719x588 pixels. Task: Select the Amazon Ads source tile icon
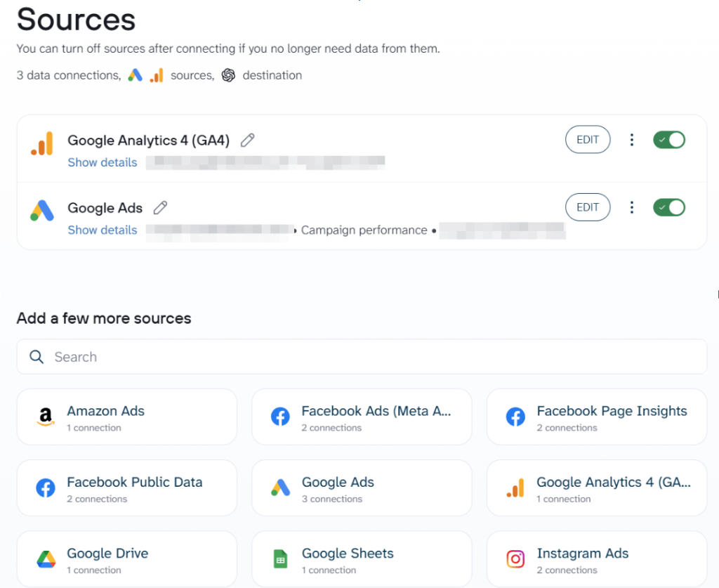coord(46,417)
